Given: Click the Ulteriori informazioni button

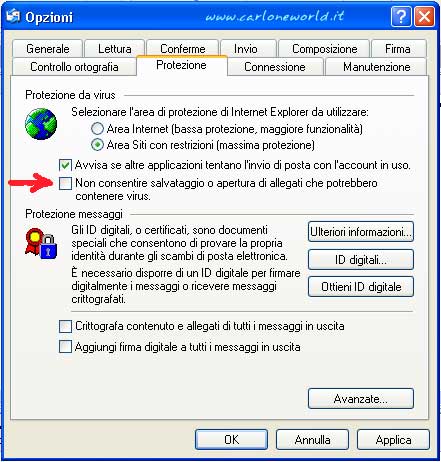Looking at the screenshot, I should click(x=361, y=232).
